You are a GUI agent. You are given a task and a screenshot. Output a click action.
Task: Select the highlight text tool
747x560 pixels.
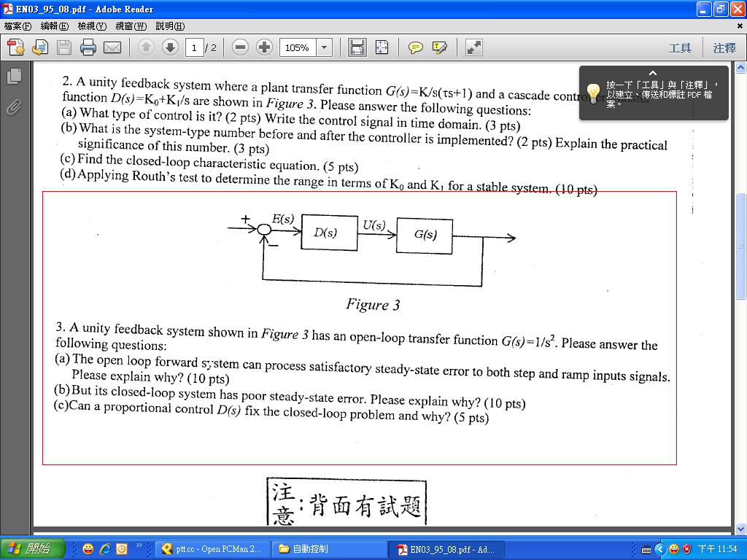[x=439, y=47]
